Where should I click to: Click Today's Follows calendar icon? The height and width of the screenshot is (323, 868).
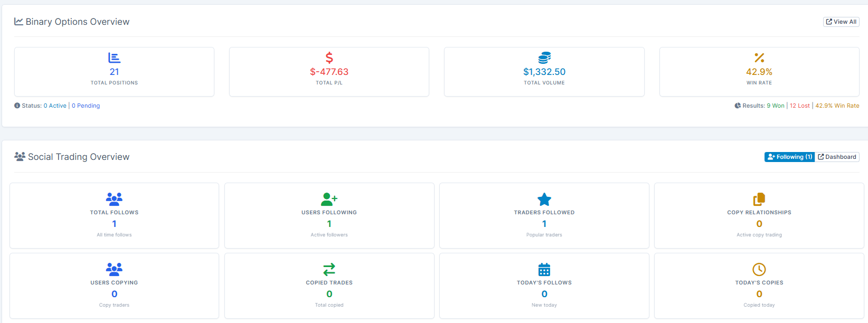[544, 269]
